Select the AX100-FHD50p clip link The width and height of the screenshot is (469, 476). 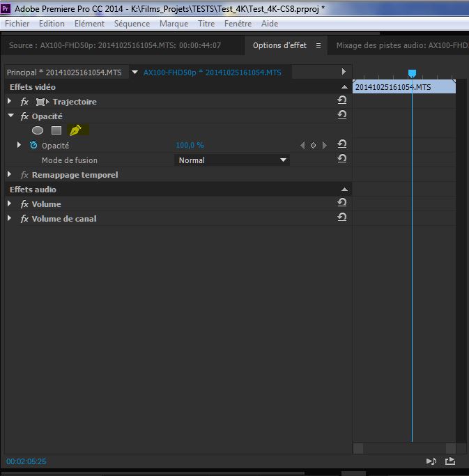pyautogui.click(x=212, y=72)
